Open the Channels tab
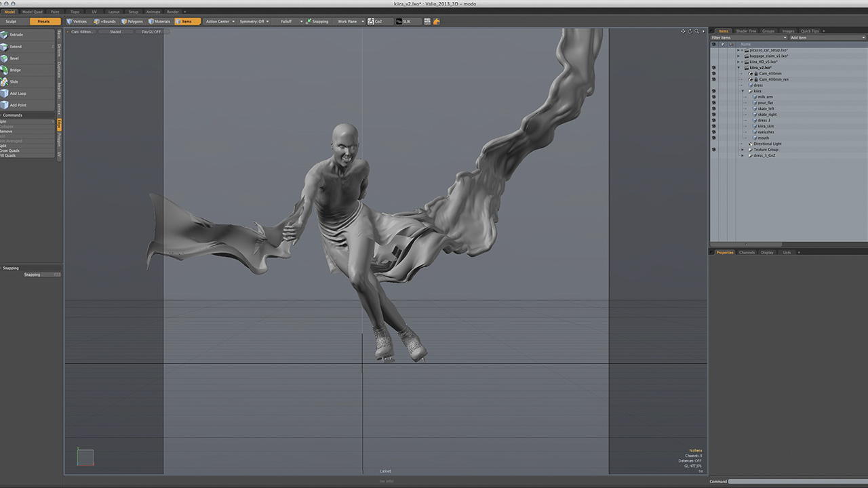Screen dimensions: 868x488 747,252
